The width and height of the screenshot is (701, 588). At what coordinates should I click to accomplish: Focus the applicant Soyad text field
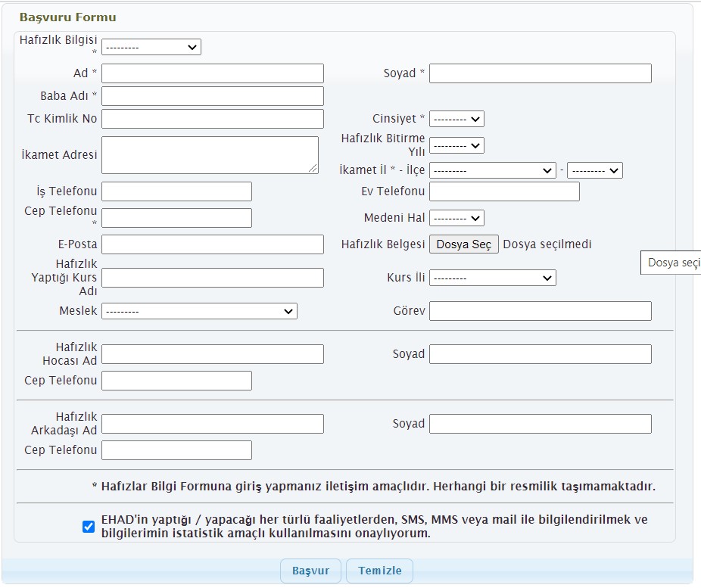[540, 73]
